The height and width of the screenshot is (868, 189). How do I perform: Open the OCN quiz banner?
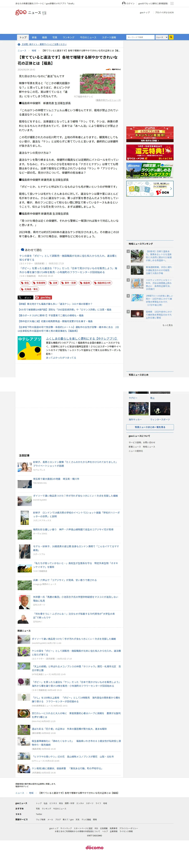coord(150,189)
